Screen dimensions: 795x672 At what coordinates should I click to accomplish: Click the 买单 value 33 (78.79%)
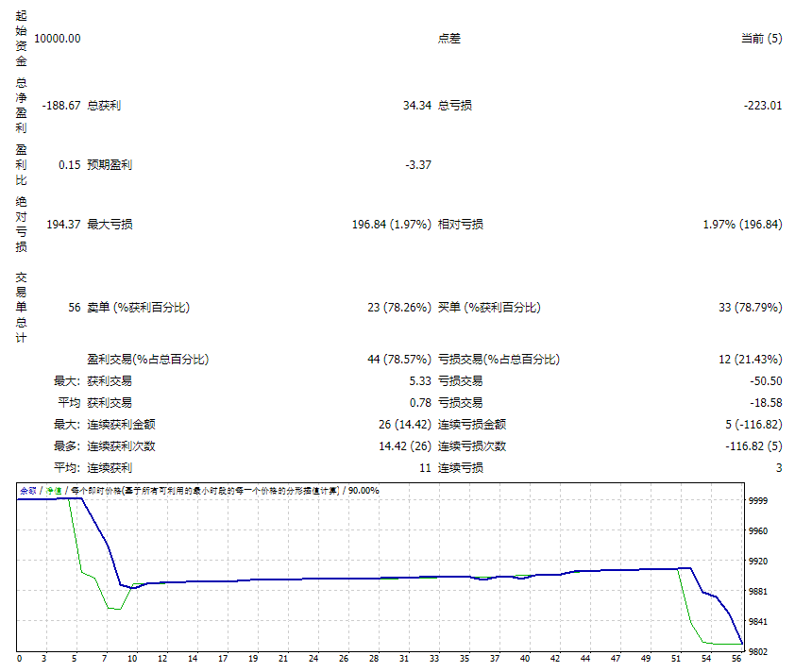point(750,308)
